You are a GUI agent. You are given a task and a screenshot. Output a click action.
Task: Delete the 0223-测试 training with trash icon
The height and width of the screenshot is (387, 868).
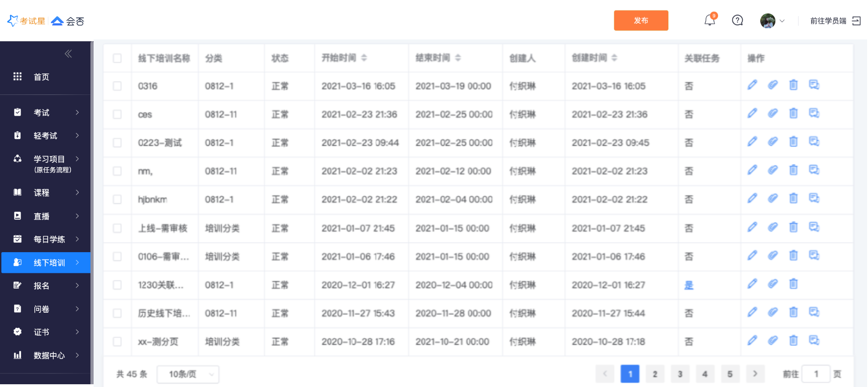793,142
